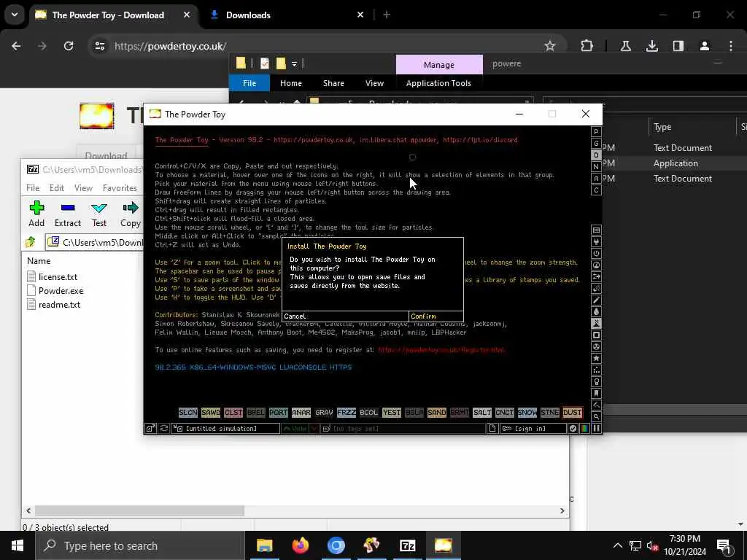Viewport: 747px width, 560px height.
Task: Select the DUST element
Action: coord(572,413)
